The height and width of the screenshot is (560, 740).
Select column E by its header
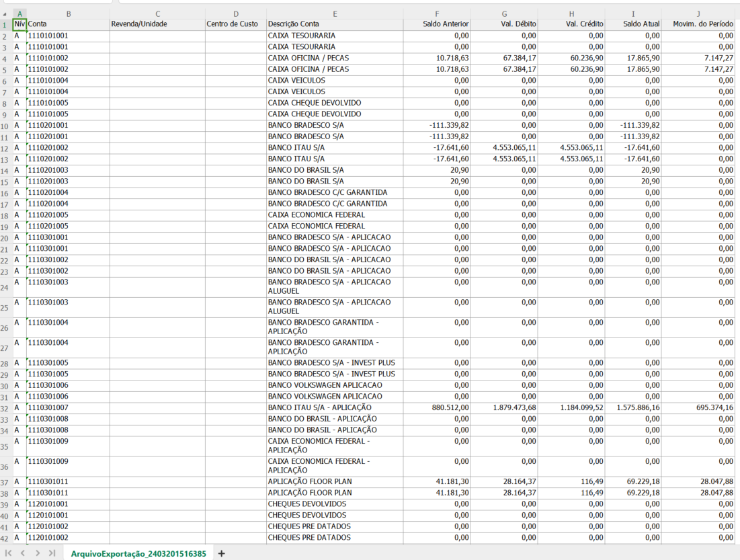pos(335,14)
